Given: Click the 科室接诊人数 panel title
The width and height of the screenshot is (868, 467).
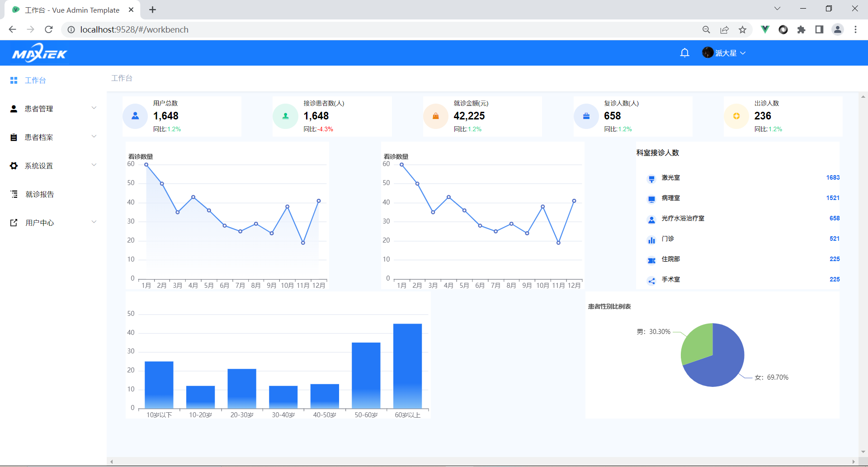Looking at the screenshot, I should tap(658, 153).
